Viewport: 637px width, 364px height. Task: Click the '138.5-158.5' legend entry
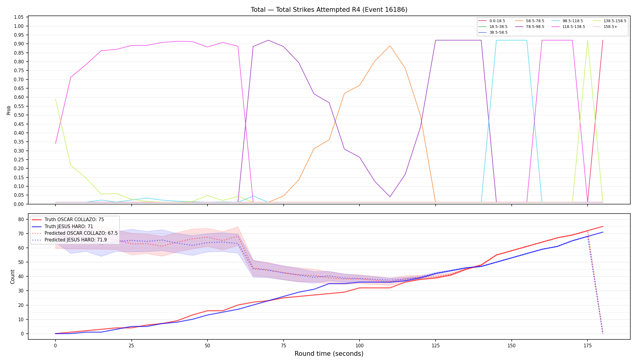tap(609, 21)
